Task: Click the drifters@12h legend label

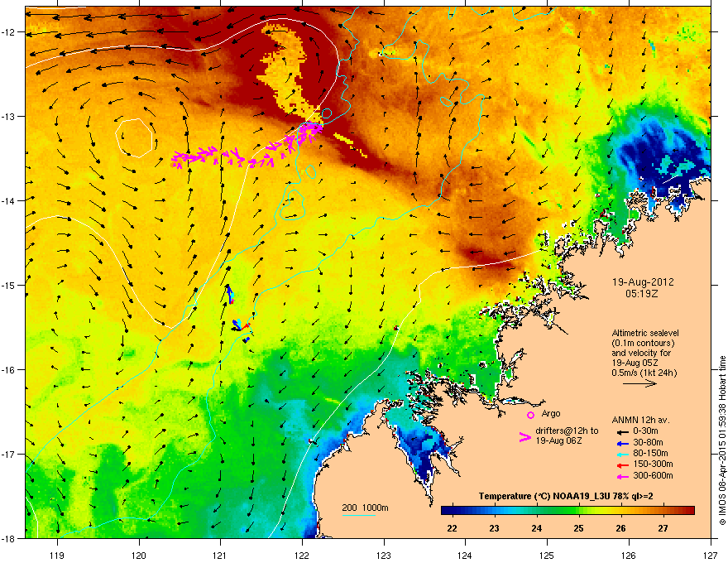Action: 567,435
